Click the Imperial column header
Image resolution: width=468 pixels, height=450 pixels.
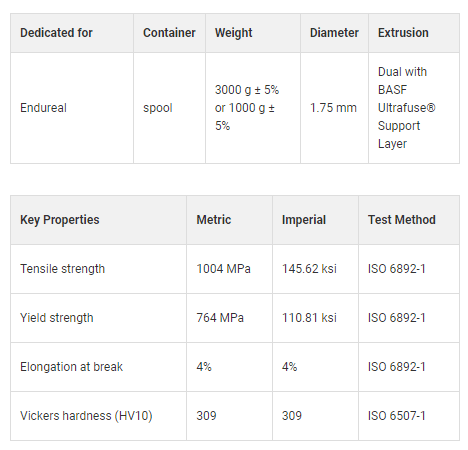[304, 220]
